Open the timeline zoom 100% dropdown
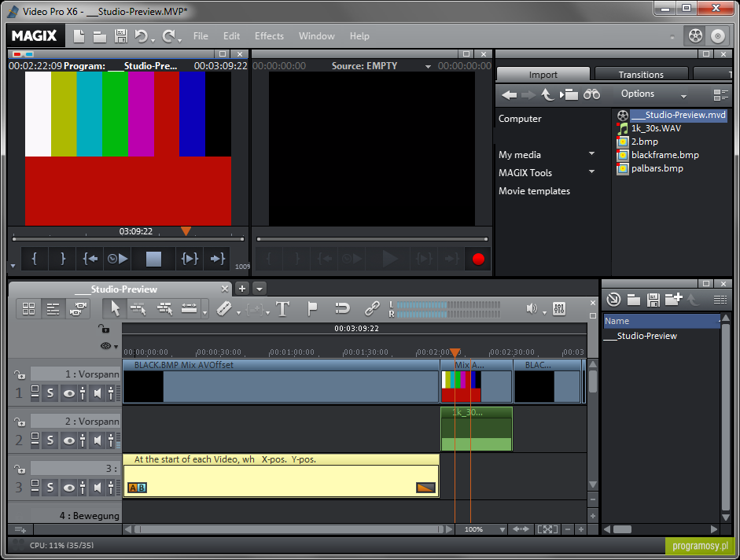The width and height of the screenshot is (740, 560). coord(503,529)
